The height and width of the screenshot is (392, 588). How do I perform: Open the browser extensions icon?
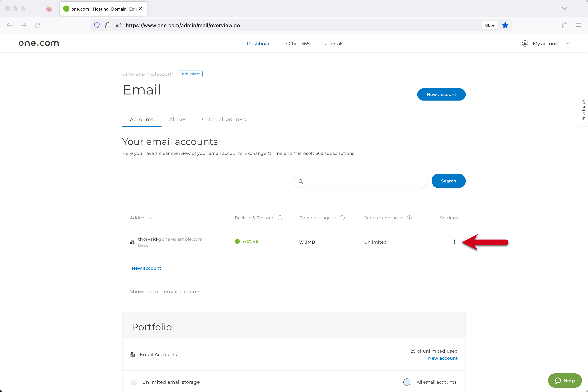[x=564, y=25]
